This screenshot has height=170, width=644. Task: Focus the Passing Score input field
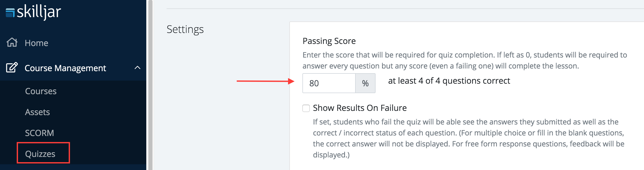click(329, 83)
